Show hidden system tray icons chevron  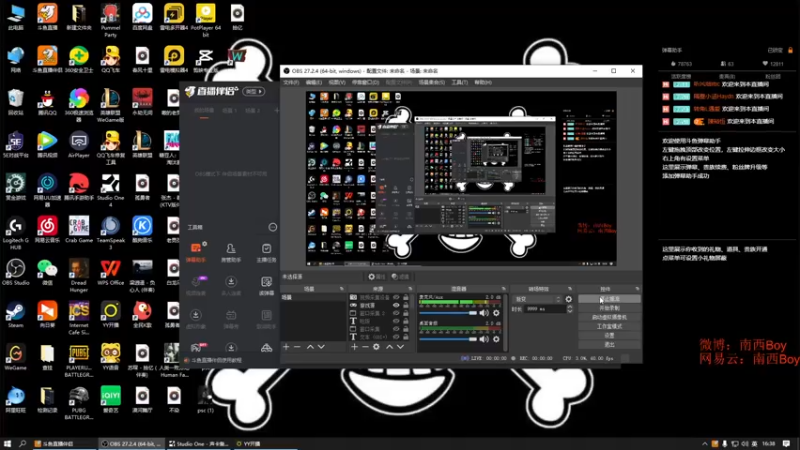705,443
